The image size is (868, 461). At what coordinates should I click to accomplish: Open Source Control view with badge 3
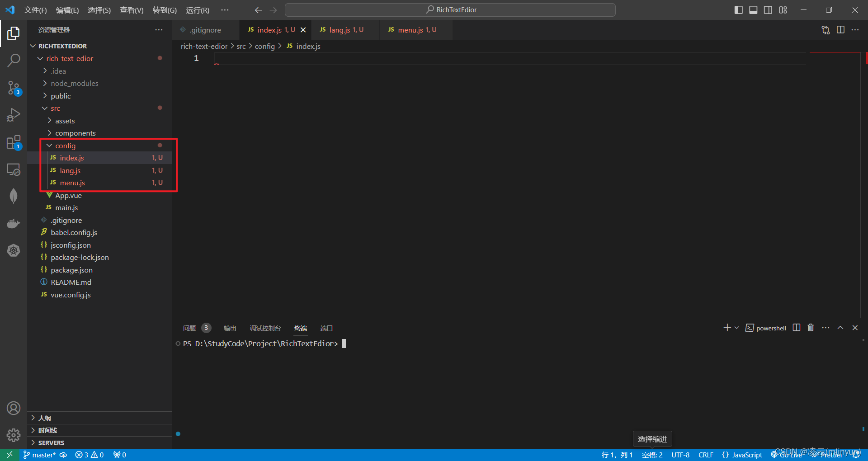[14, 88]
